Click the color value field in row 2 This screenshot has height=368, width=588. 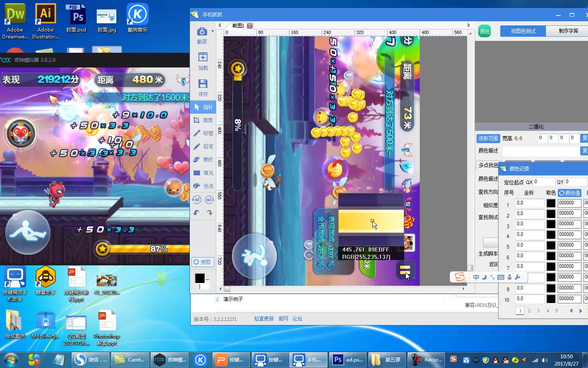pos(569,213)
